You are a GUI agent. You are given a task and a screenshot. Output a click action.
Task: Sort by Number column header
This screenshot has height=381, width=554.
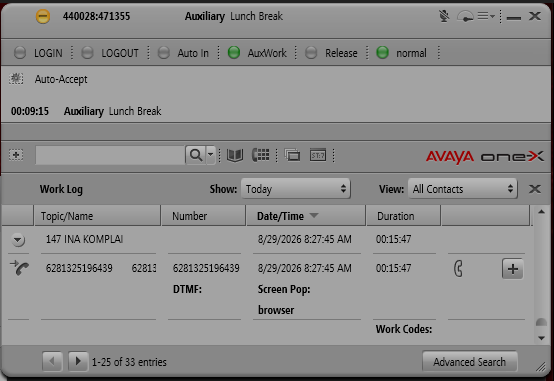tap(204, 216)
